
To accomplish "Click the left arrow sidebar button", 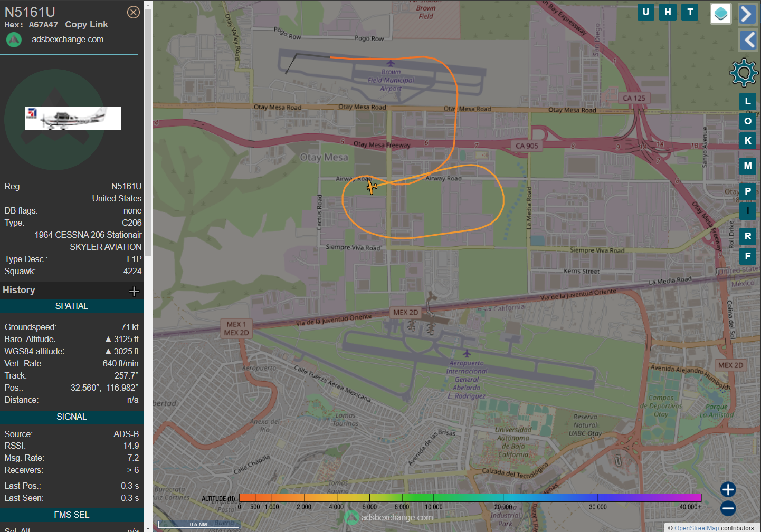I will pos(748,40).
